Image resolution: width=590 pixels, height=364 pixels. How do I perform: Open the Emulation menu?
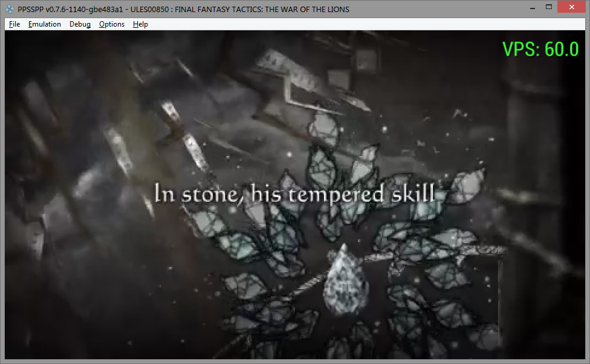[x=45, y=24]
